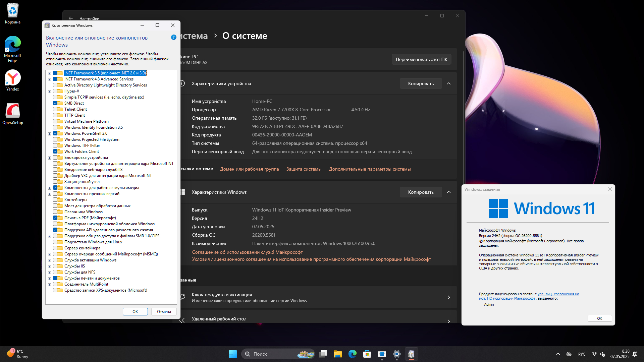Click the help icon in Windows Features dialog
644x362 pixels.
(173, 37)
